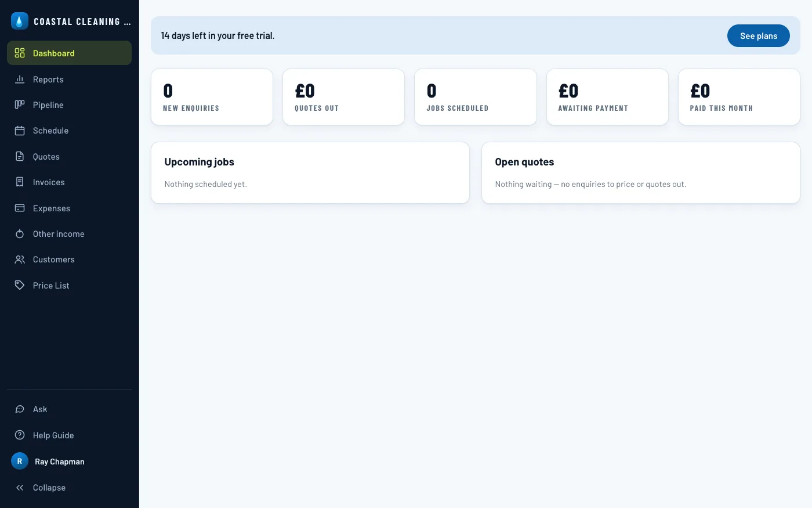Click the Quotes Out stat card

(x=343, y=97)
